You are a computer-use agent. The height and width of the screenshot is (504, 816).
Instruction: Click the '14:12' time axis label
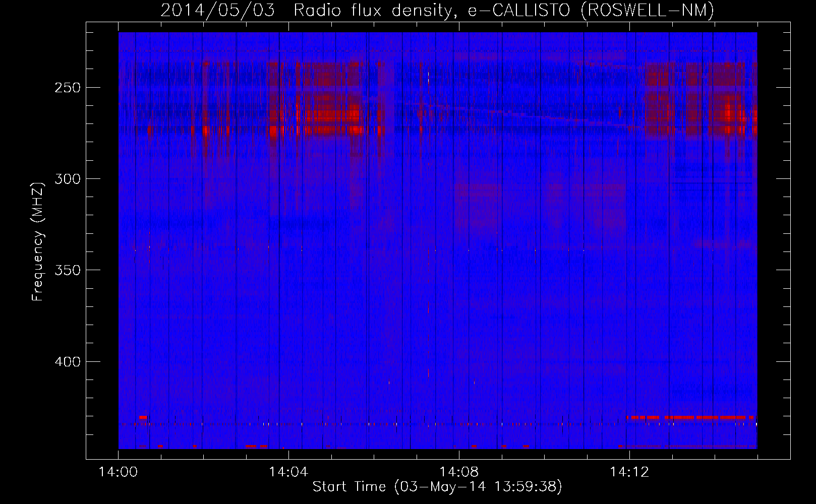pos(629,472)
